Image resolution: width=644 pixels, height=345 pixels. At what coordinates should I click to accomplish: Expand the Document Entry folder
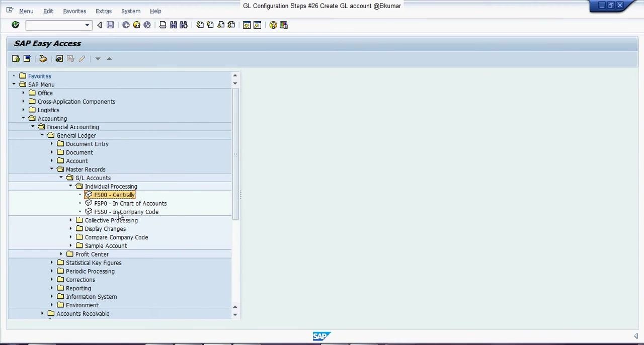click(x=51, y=144)
